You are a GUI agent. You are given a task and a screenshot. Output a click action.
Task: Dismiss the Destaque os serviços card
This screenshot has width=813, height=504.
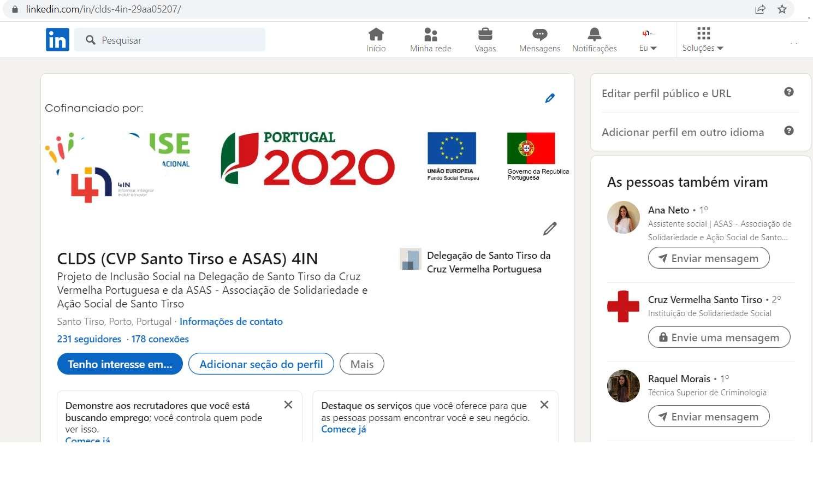(x=544, y=405)
